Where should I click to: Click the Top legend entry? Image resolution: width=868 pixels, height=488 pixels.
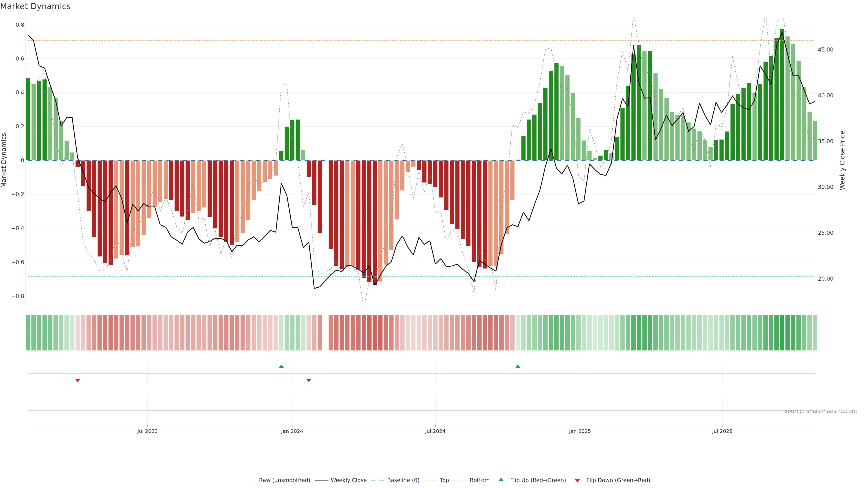pos(444,480)
